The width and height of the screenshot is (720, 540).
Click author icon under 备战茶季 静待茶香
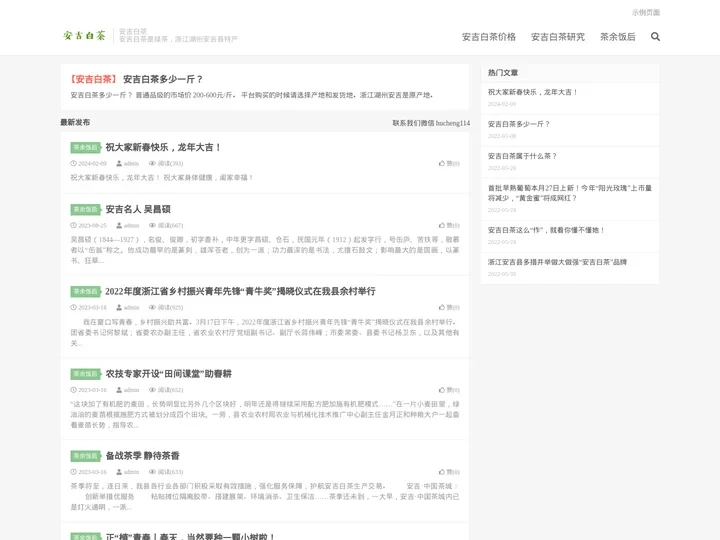[119, 472]
